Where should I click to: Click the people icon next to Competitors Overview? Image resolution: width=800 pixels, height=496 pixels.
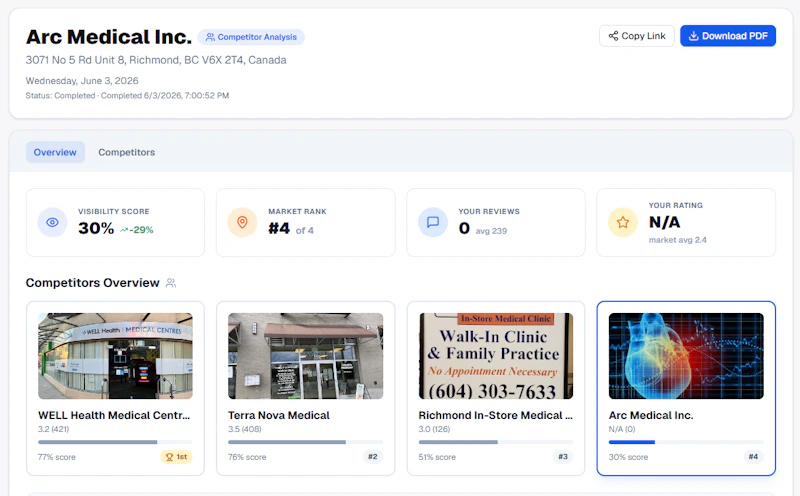pos(171,283)
